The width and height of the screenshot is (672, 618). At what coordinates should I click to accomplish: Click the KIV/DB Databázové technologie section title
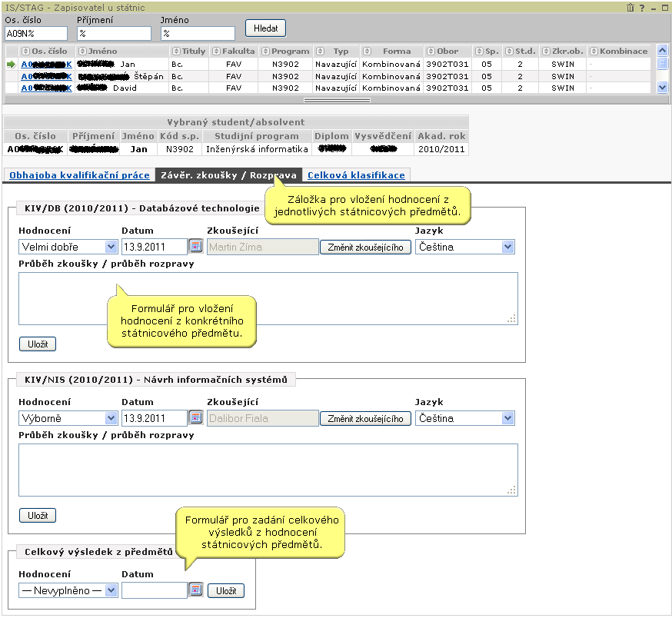click(141, 208)
